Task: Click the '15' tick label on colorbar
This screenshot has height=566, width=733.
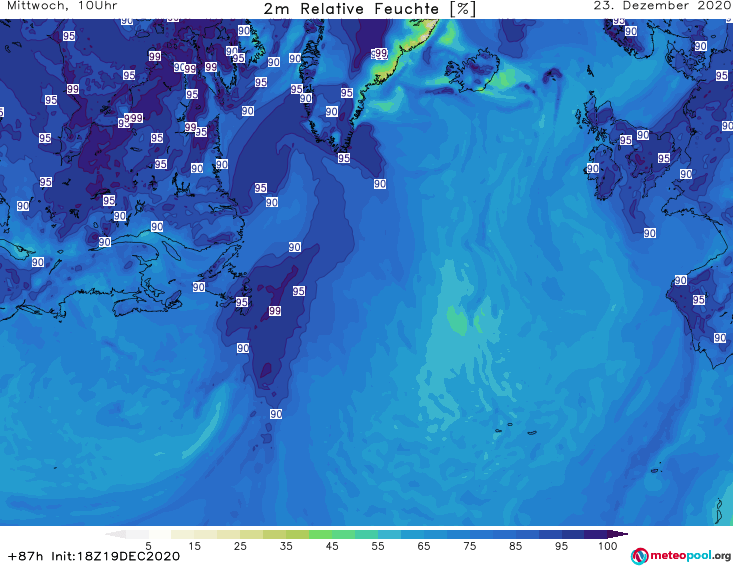Action: tap(194, 546)
